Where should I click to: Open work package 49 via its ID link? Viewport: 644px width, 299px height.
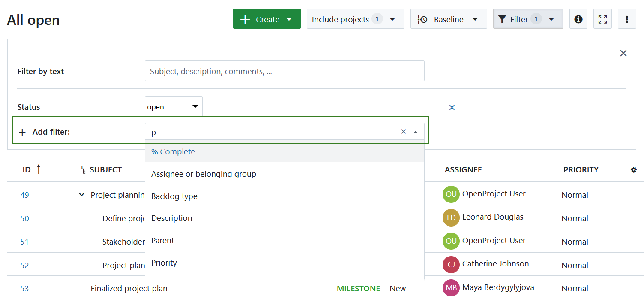pyautogui.click(x=24, y=194)
